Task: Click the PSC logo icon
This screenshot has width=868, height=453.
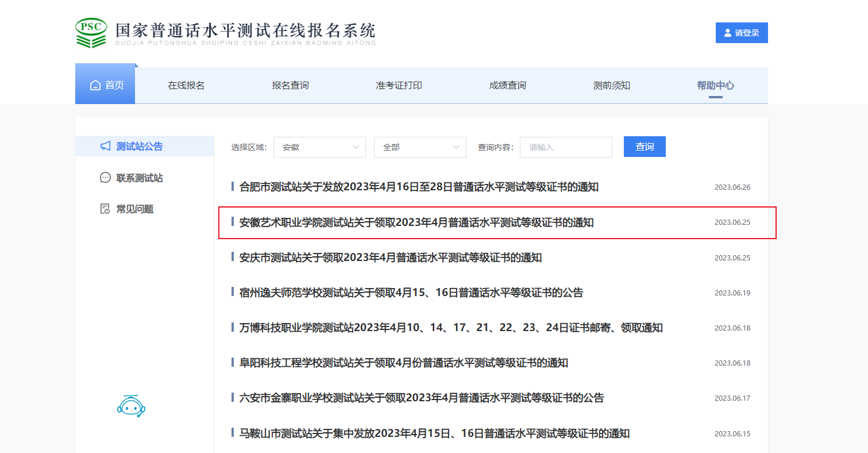Action: click(91, 33)
